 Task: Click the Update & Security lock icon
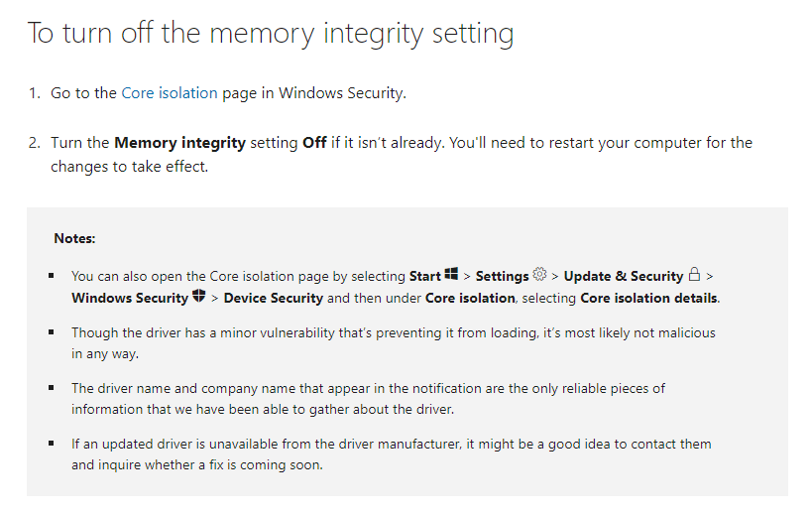694,275
